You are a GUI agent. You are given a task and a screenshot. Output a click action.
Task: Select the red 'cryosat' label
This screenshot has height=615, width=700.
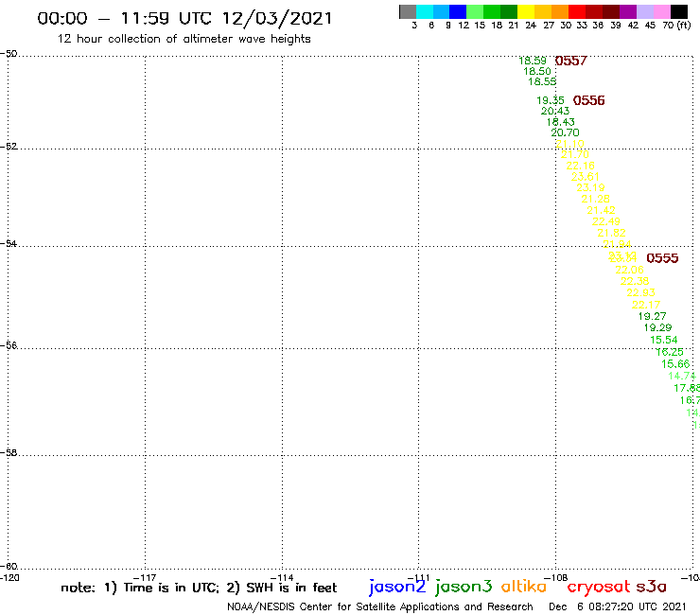pyautogui.click(x=599, y=588)
